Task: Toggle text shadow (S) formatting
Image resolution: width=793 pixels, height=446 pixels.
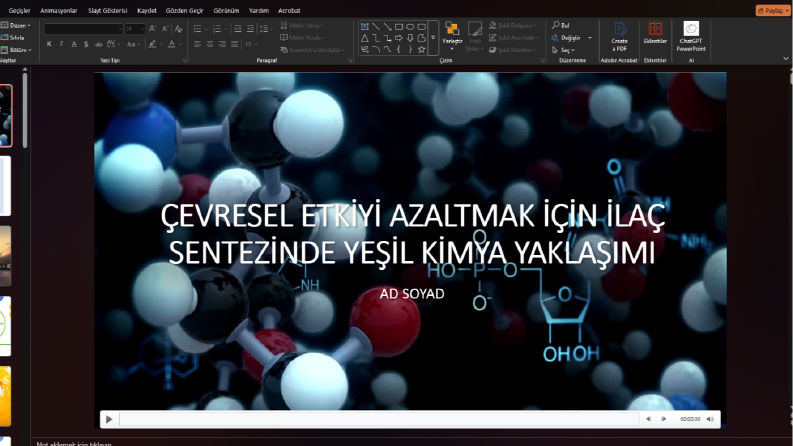Action: click(86, 44)
